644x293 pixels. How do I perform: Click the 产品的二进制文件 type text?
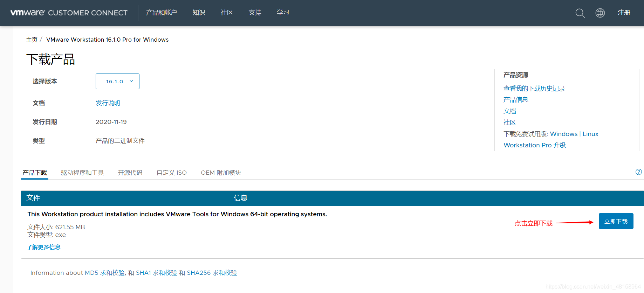pos(120,141)
